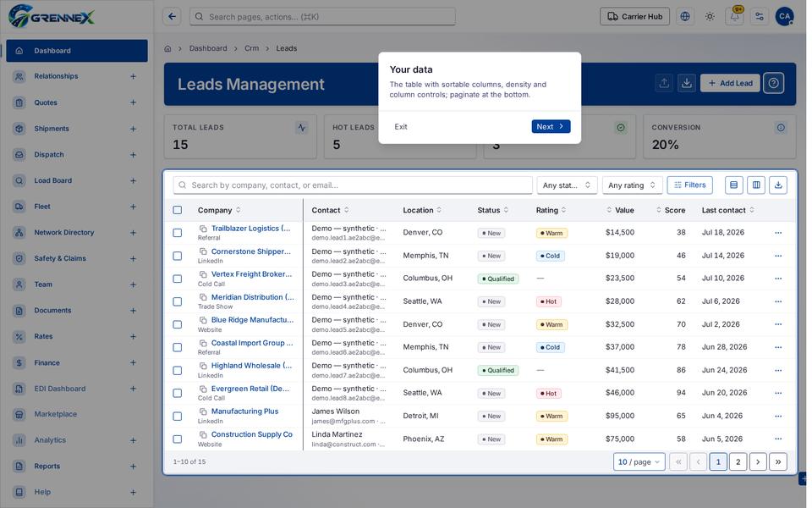Open language globe icon

(x=684, y=17)
